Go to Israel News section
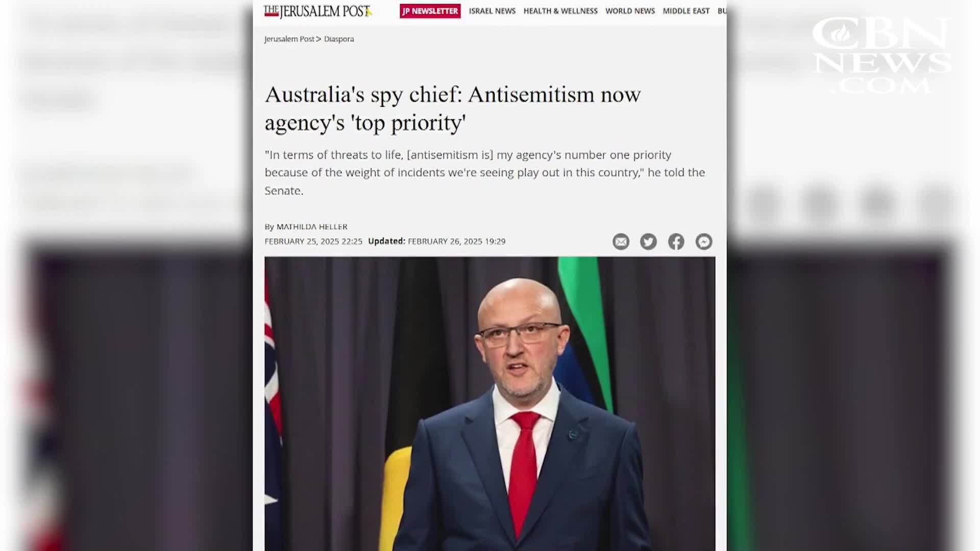The width and height of the screenshot is (980, 551). coord(492,11)
